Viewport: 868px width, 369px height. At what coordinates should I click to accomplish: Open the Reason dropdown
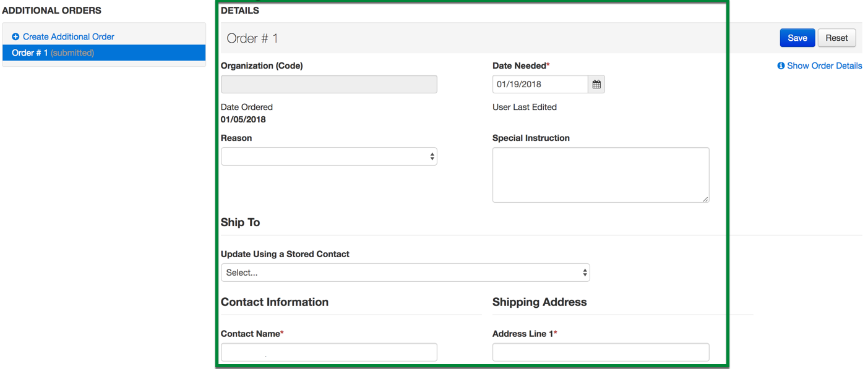point(329,156)
